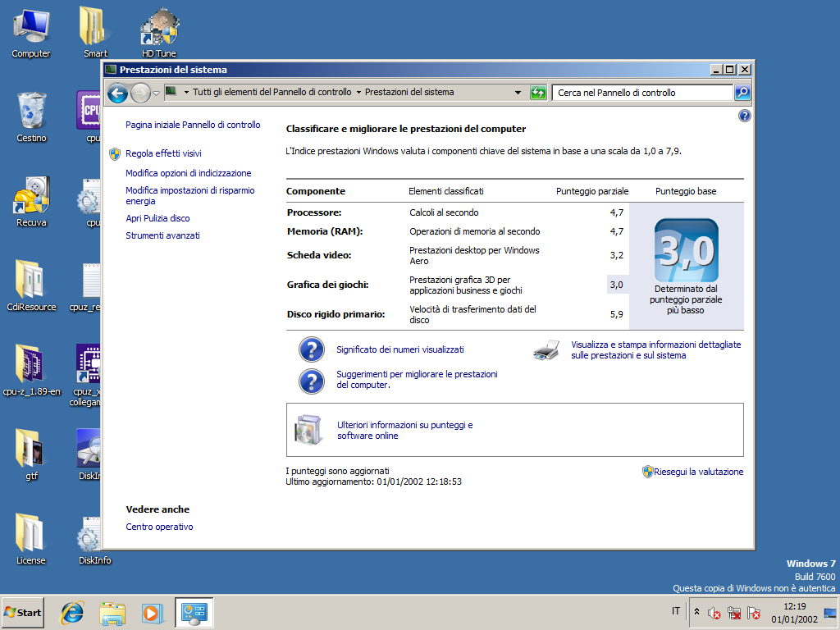Expand the Prestazioni del sistema breadcrumb arrow
Screen dimensions: 840x630
pos(358,93)
